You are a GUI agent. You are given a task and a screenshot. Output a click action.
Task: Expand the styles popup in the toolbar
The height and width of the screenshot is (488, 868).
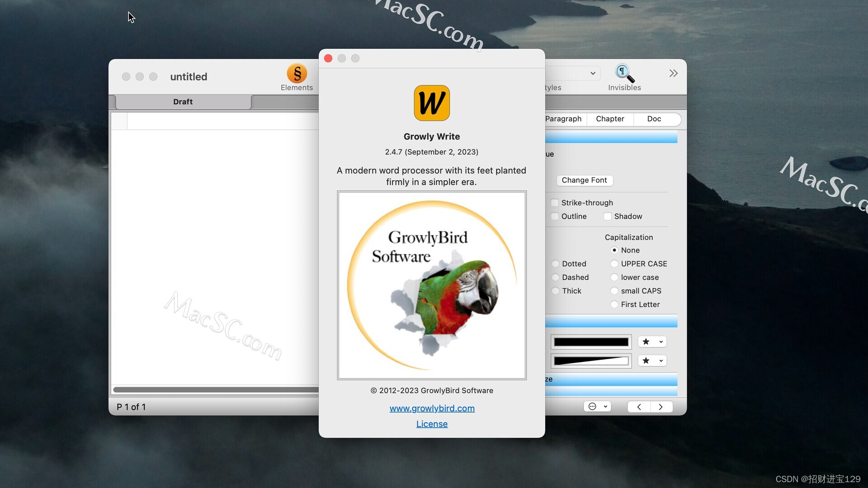click(593, 73)
